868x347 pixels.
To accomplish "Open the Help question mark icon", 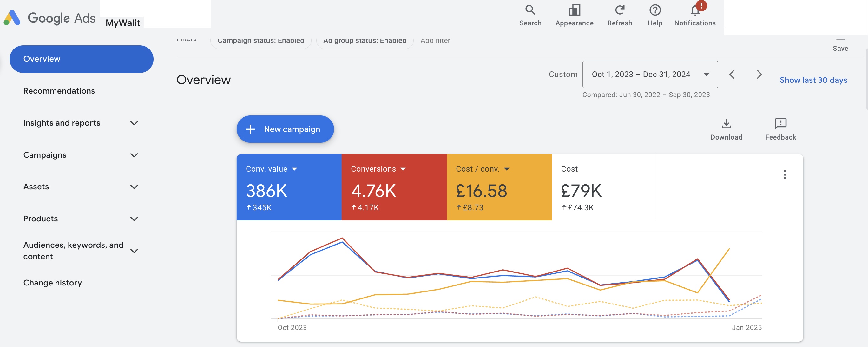I will [x=655, y=10].
